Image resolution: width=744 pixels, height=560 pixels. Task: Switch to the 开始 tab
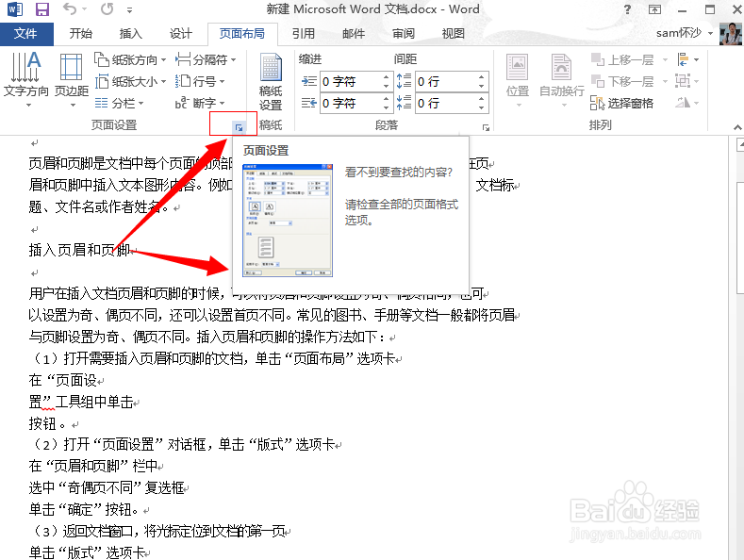81,34
